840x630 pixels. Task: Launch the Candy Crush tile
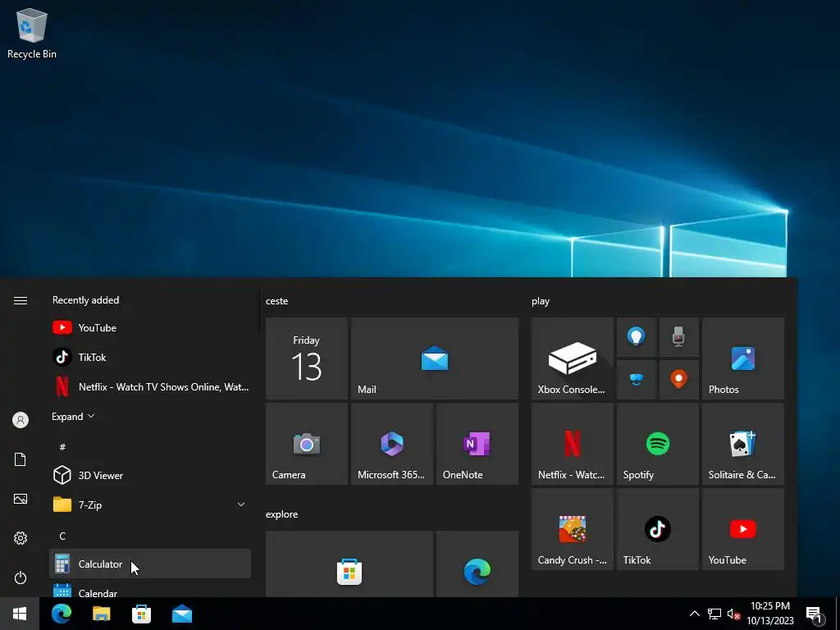(572, 529)
